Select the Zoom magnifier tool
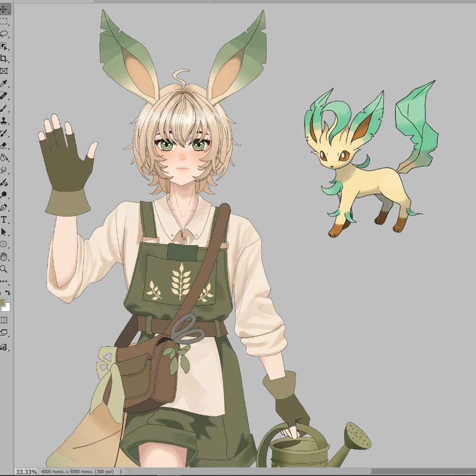This screenshot has width=476, height=476. [x=4, y=269]
